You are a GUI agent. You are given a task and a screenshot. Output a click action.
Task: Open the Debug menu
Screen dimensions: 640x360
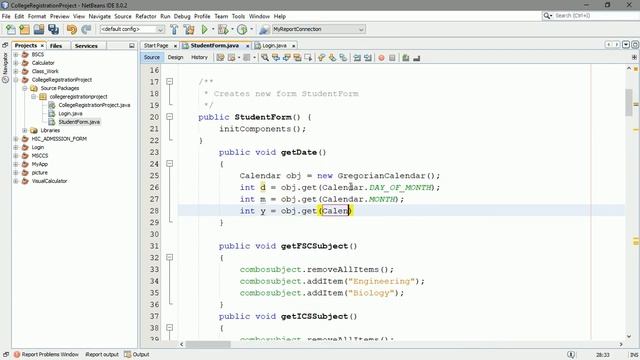tap(182, 16)
